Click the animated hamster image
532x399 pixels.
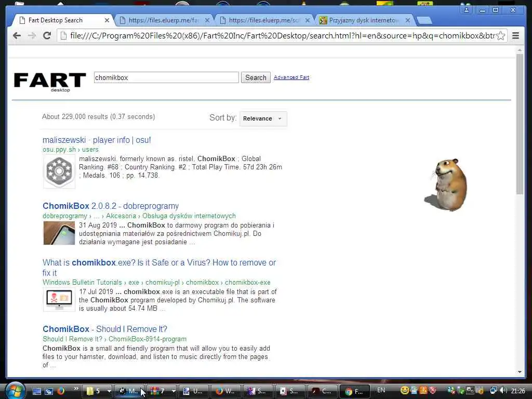[x=446, y=185]
